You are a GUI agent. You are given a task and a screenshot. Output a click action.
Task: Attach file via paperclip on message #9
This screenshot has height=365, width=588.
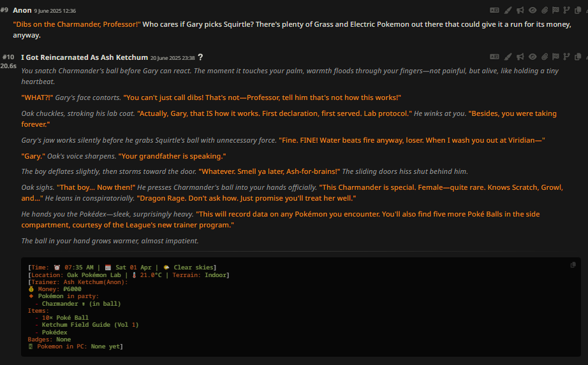545,10
